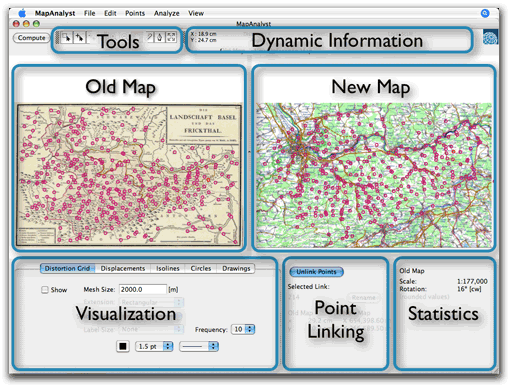Switch to the Isolines tab
The height and width of the screenshot is (386, 513).
click(168, 268)
